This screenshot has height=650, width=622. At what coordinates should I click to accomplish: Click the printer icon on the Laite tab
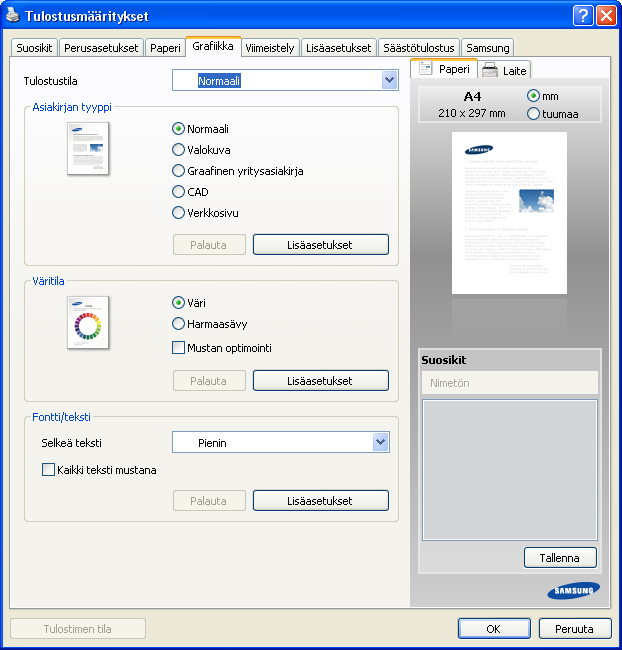point(490,70)
